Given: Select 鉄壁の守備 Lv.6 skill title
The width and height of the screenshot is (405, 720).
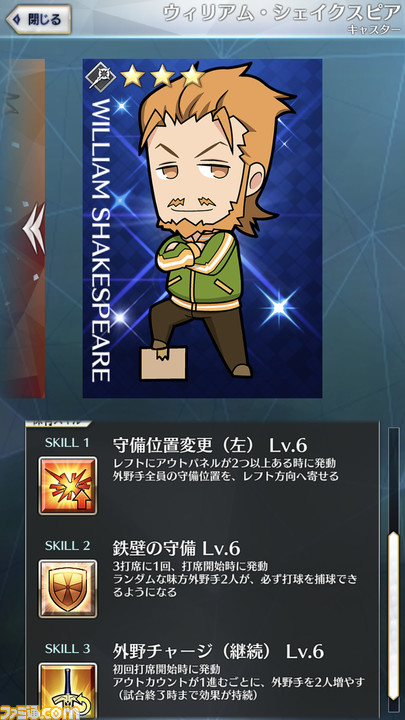Looking at the screenshot, I should [x=176, y=548].
